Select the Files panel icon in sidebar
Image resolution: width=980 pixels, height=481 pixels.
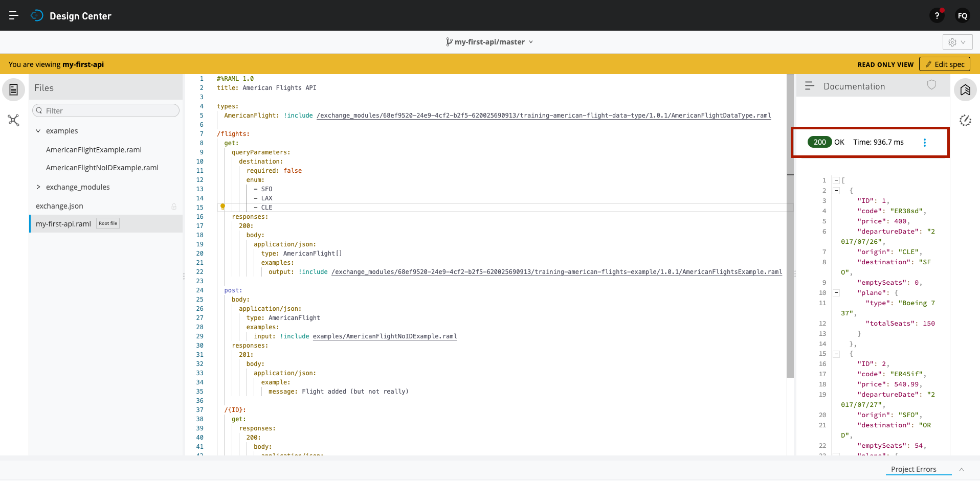tap(14, 89)
